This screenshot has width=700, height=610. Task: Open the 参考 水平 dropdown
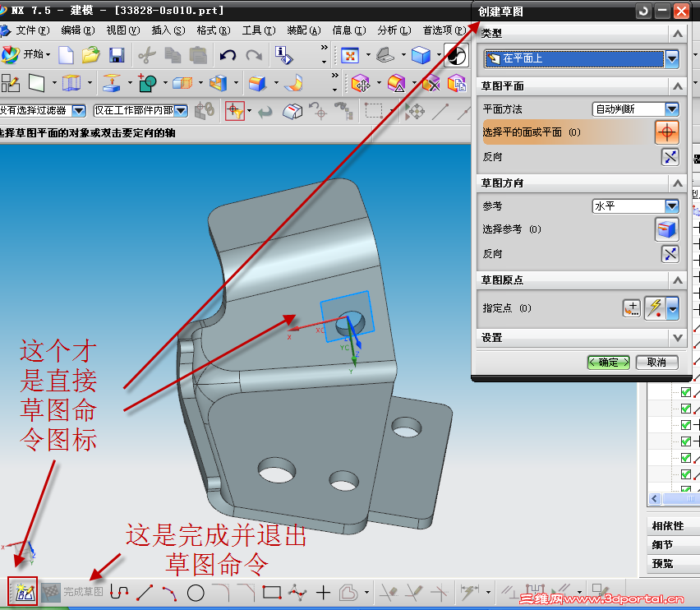pyautogui.click(x=672, y=206)
